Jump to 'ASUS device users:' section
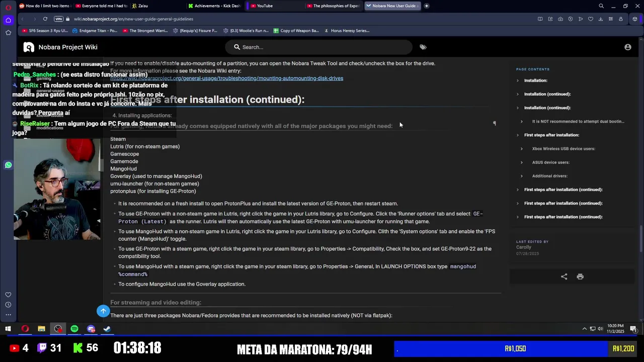The width and height of the screenshot is (644, 362). 551,162
